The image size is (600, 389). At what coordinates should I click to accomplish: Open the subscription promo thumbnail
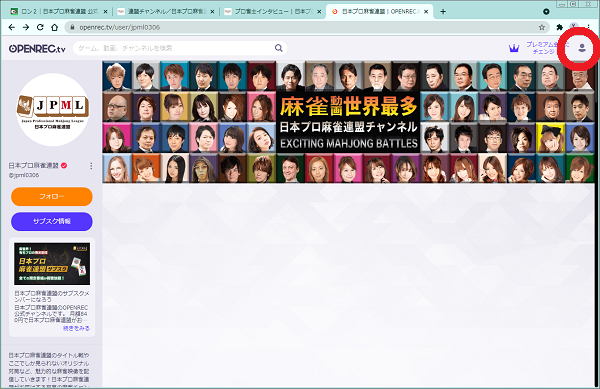click(x=52, y=264)
